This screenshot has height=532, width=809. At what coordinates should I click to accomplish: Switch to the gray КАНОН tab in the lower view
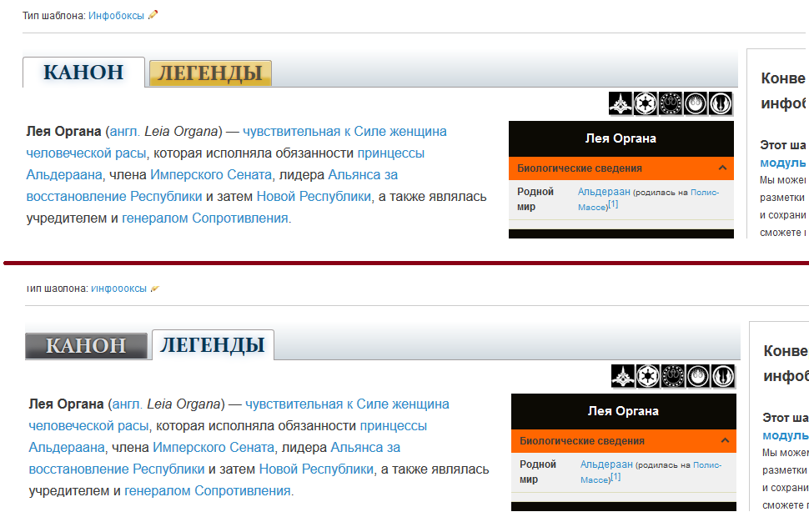[x=86, y=346]
